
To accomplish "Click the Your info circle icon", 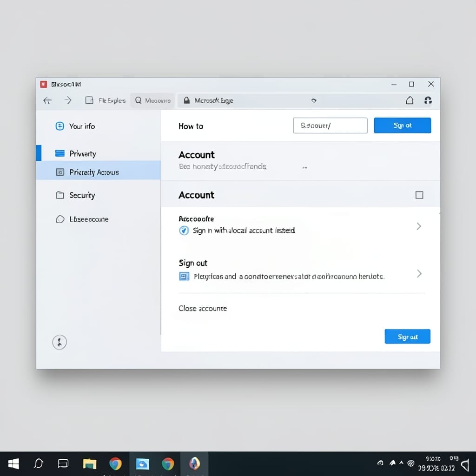I will (x=60, y=126).
